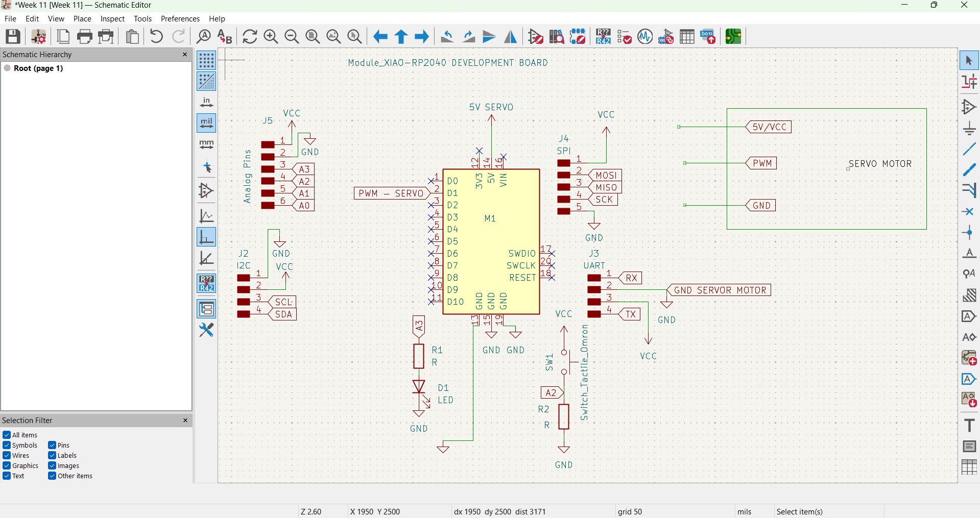980x518 pixels.
Task: Place a power port symbol
Action: point(969,128)
